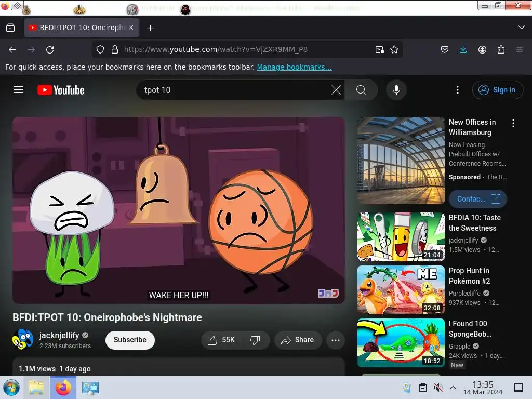Open YouTube settings three-dot menu
This screenshot has height=399, width=532.
457,90
